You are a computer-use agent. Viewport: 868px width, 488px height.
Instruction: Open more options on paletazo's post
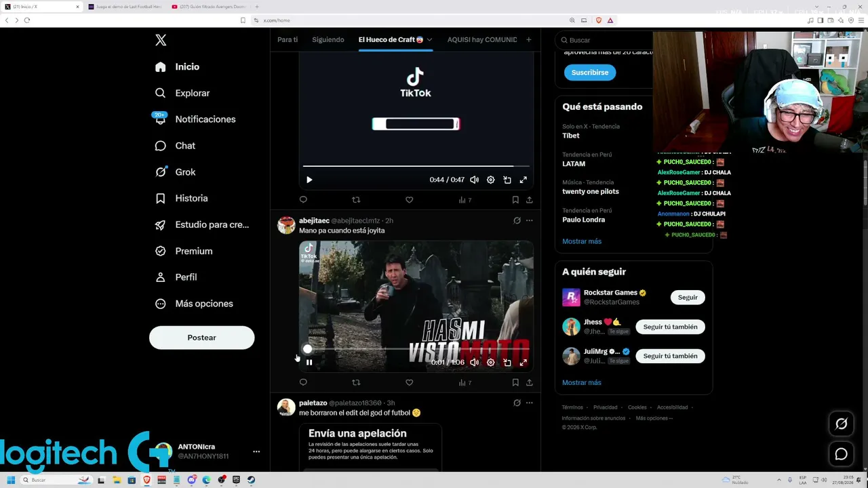(x=530, y=403)
